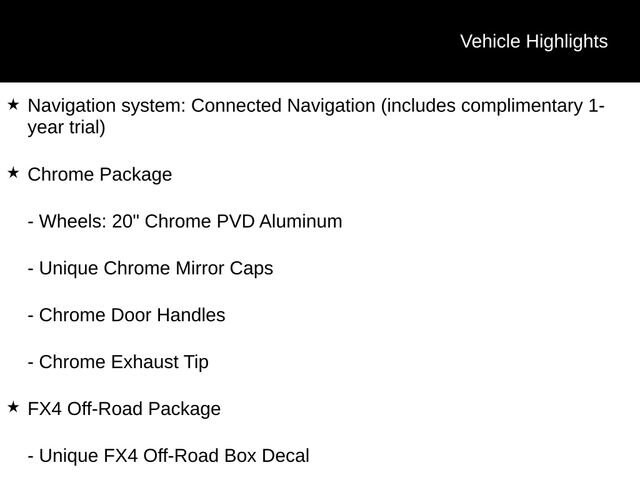Click the empty black header banner area
The height and width of the screenshot is (480, 640).
[200, 40]
